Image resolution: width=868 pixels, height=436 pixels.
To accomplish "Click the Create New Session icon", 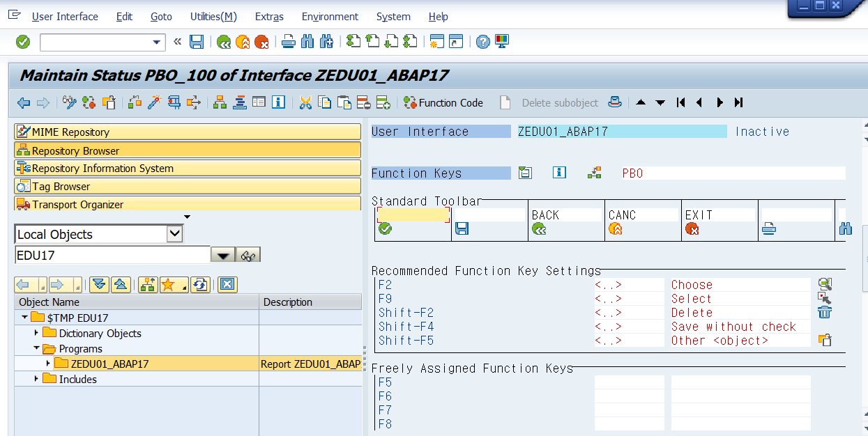I will pyautogui.click(x=437, y=42).
